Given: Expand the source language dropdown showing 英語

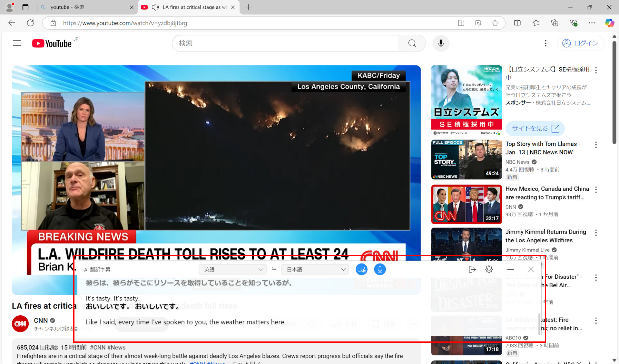Looking at the screenshot, I should pyautogui.click(x=232, y=269).
